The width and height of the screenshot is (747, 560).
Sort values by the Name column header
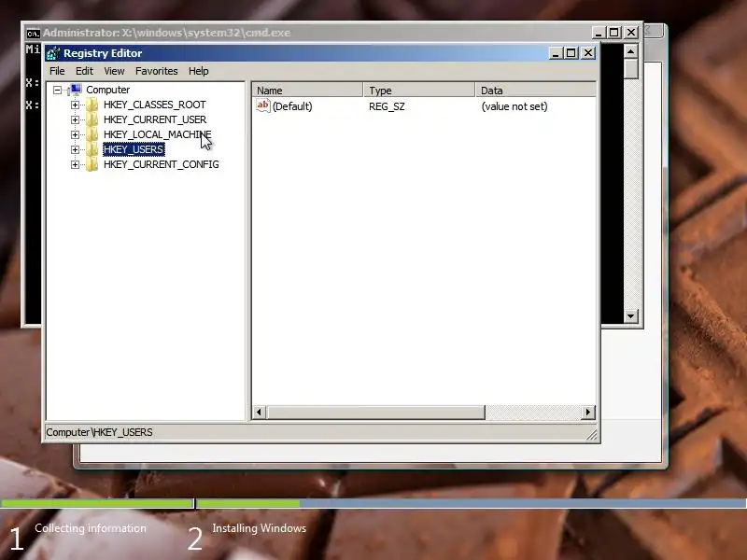(307, 90)
